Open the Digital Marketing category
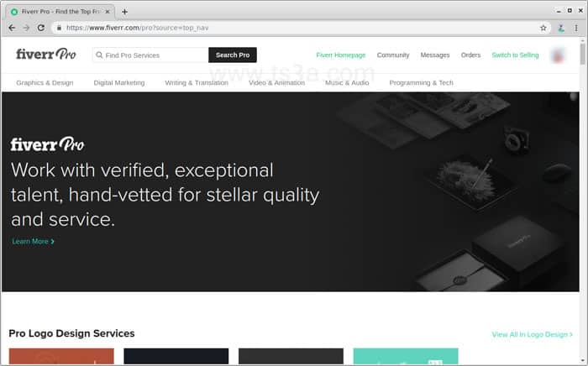This screenshot has height=366, width=588. [119, 83]
